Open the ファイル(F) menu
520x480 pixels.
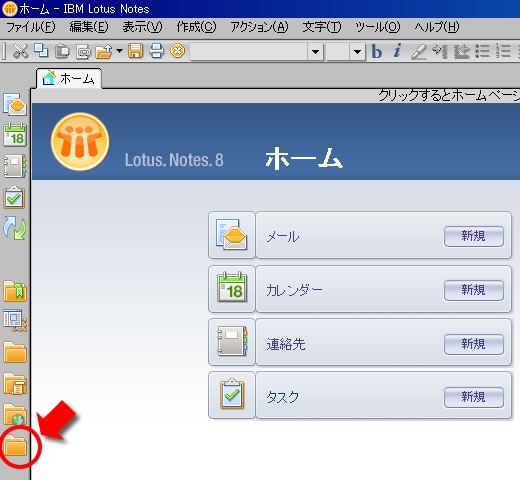click(x=31, y=27)
